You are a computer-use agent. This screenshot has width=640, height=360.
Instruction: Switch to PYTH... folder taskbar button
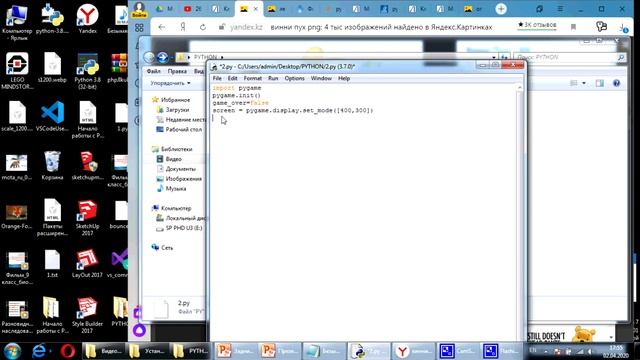point(191,351)
